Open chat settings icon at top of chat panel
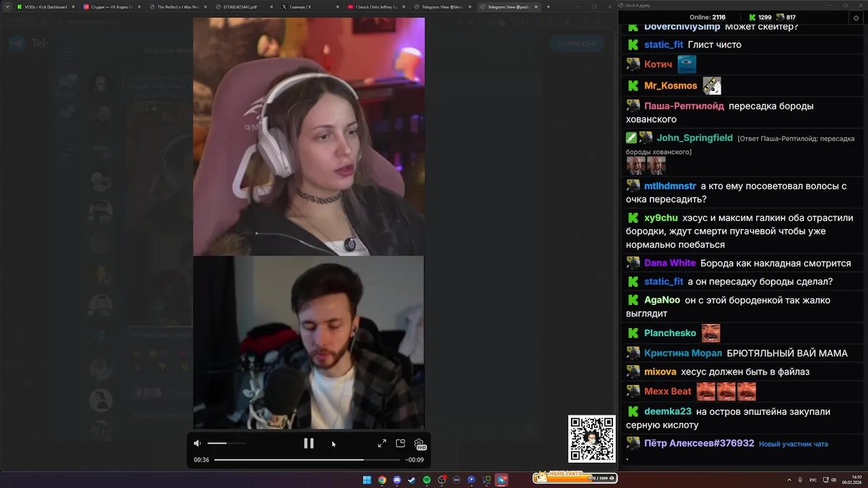868x488 pixels. 856,18
